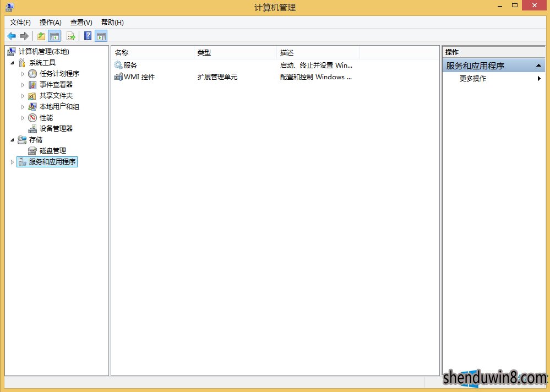Viewport: 550px width, 392px height.
Task: Click the Forward arrow toolbar icon
Action: click(x=24, y=36)
